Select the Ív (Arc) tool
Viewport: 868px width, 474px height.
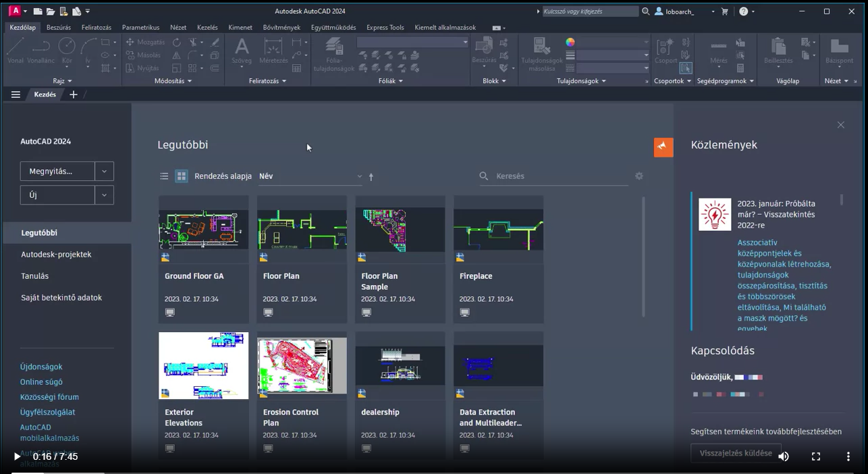click(88, 51)
